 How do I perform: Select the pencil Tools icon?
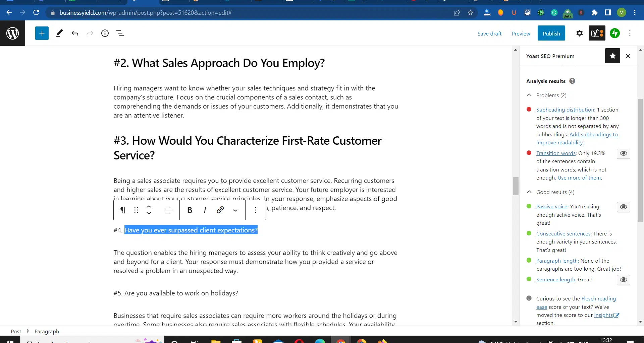point(60,33)
